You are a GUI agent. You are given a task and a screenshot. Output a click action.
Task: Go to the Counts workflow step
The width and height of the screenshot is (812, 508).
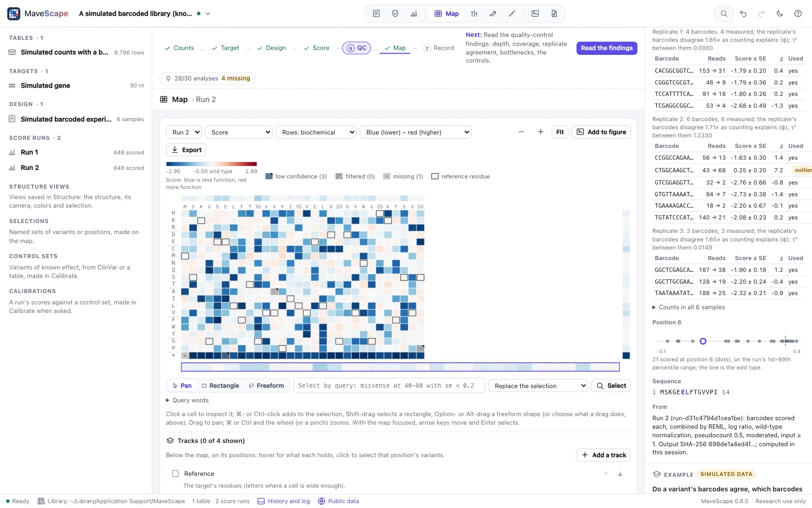tap(179, 48)
